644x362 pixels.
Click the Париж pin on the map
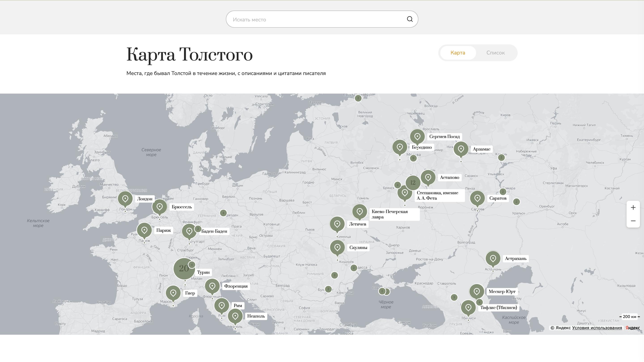pyautogui.click(x=144, y=230)
